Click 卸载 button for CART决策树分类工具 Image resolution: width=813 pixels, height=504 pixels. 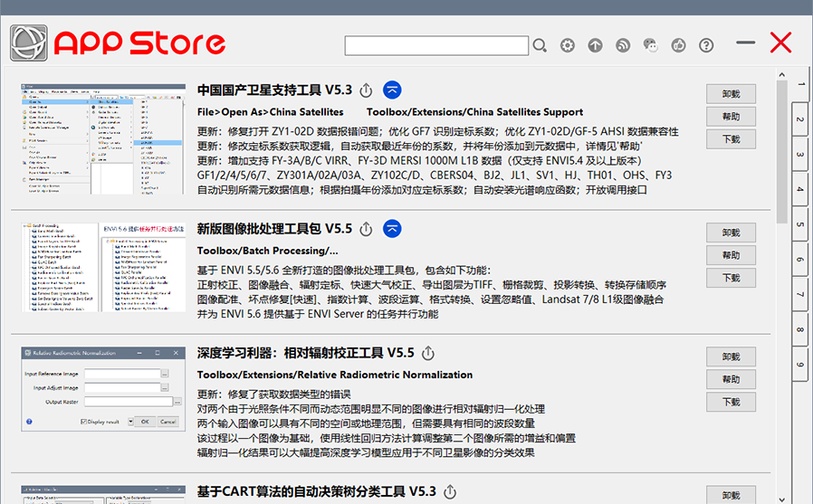click(x=732, y=495)
